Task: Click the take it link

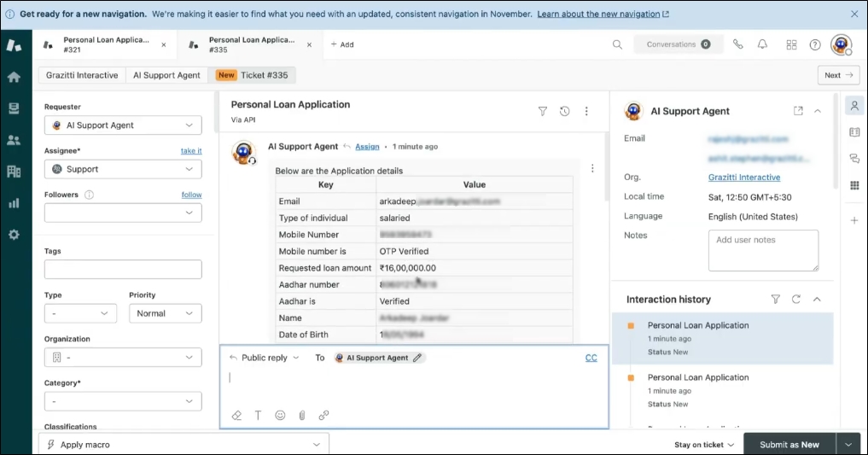Action: click(191, 150)
